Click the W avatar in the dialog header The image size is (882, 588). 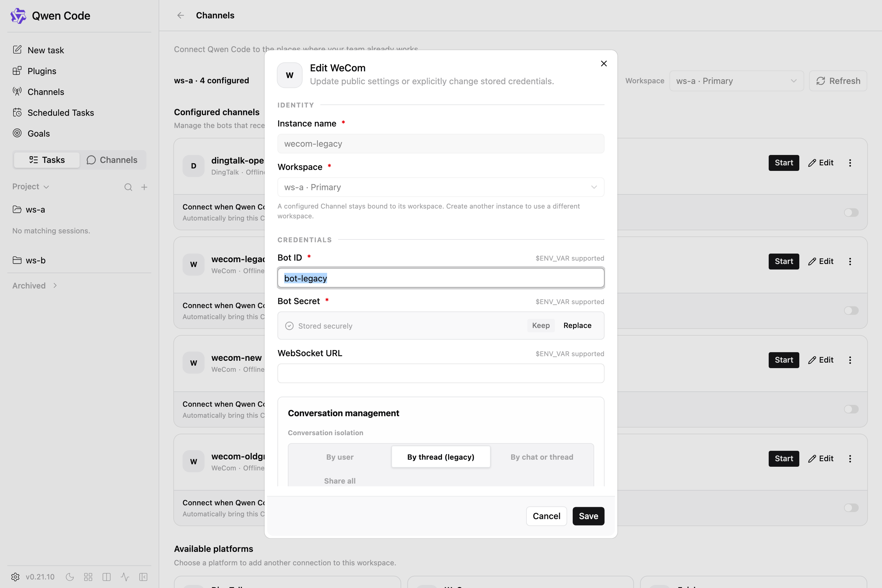pos(289,75)
